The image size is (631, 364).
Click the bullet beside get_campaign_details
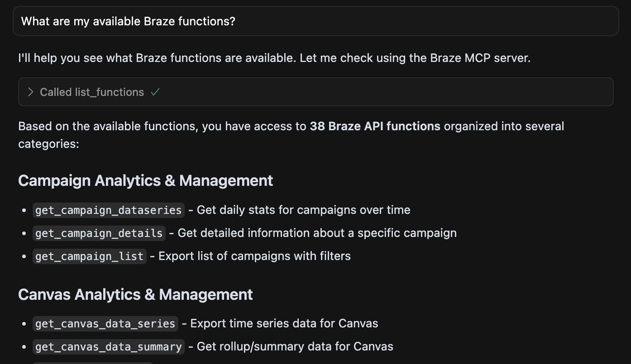[x=24, y=233]
